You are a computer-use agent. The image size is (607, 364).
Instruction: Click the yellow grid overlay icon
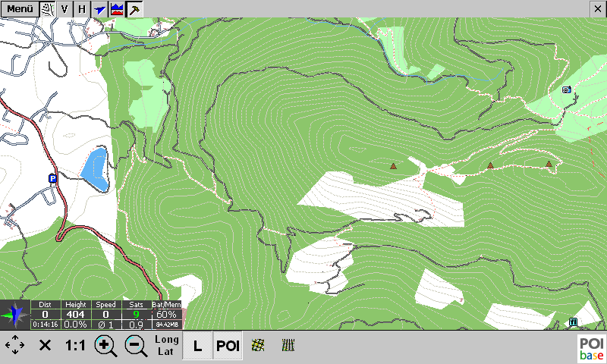tap(258, 345)
